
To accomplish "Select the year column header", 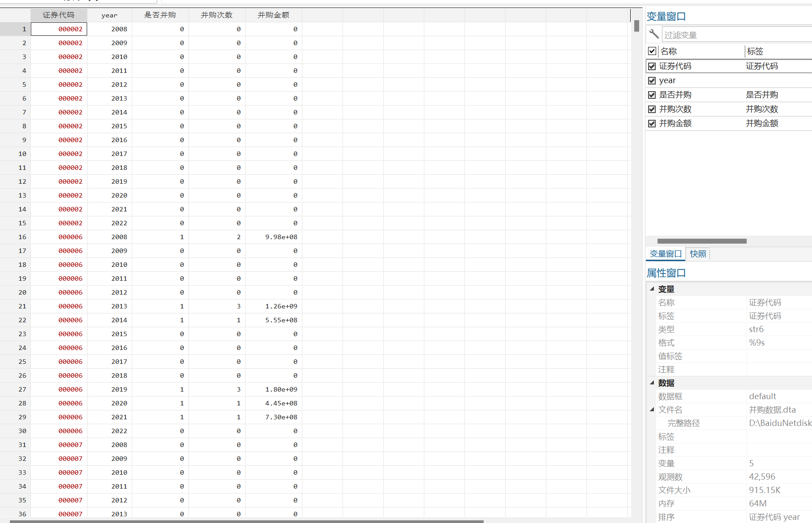I will click(109, 15).
